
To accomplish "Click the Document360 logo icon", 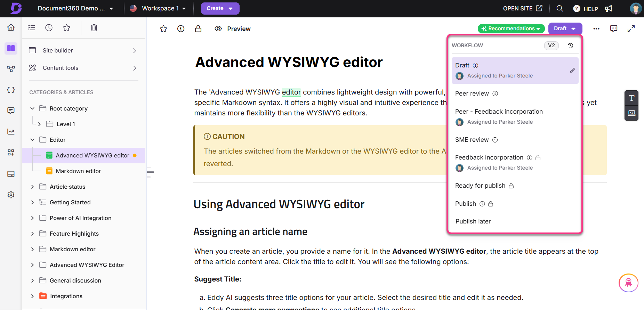I will (16, 8).
